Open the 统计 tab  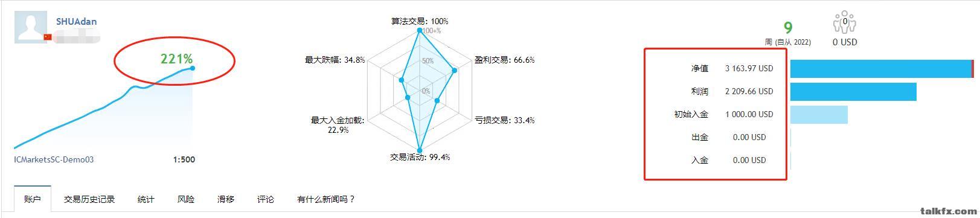tap(146, 199)
